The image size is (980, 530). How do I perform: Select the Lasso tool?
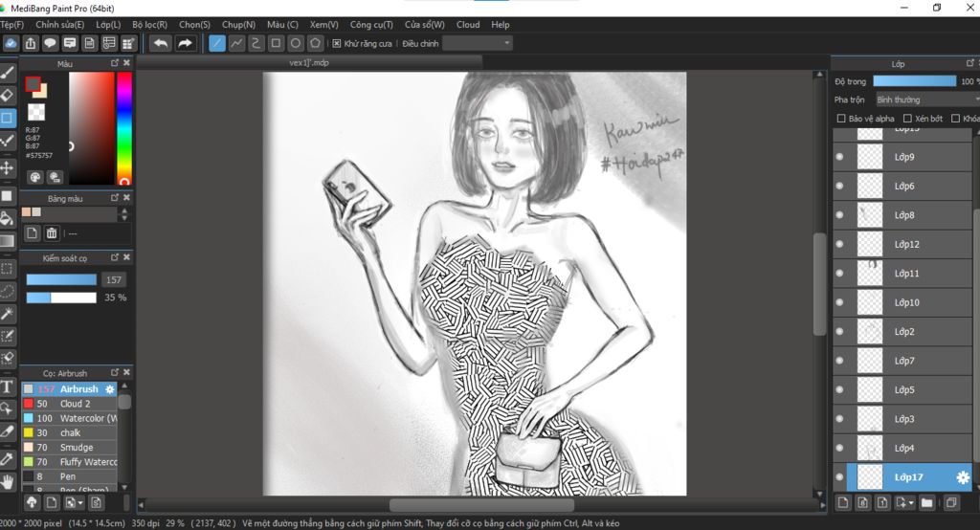(7, 291)
